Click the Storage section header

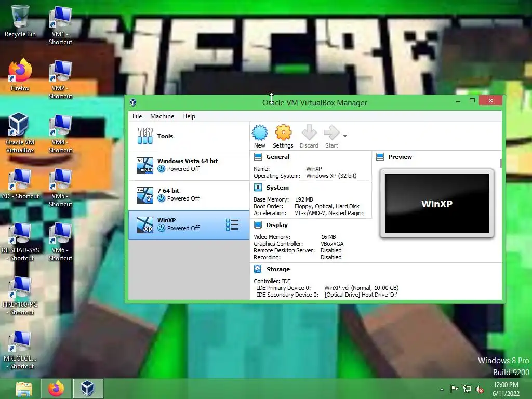click(278, 269)
